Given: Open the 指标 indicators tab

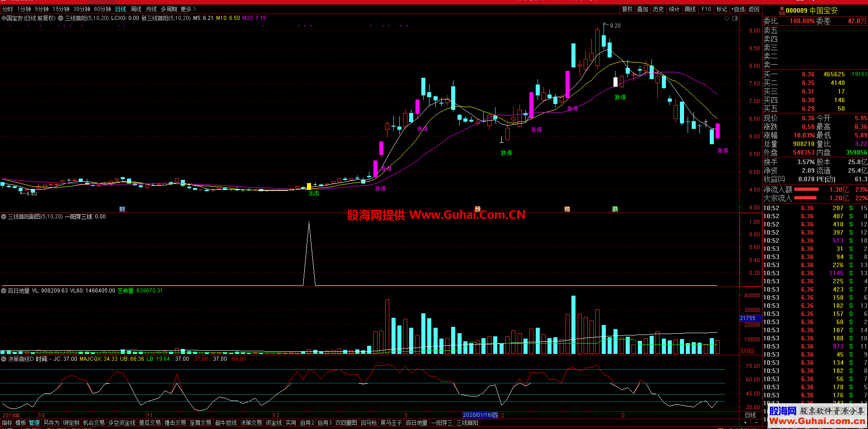Looking at the screenshot, I should coord(7,423).
